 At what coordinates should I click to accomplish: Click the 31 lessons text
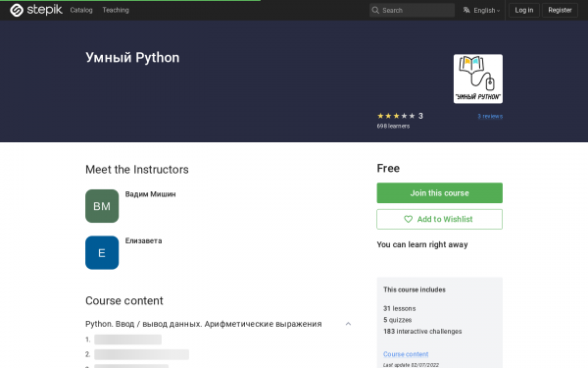pos(400,308)
